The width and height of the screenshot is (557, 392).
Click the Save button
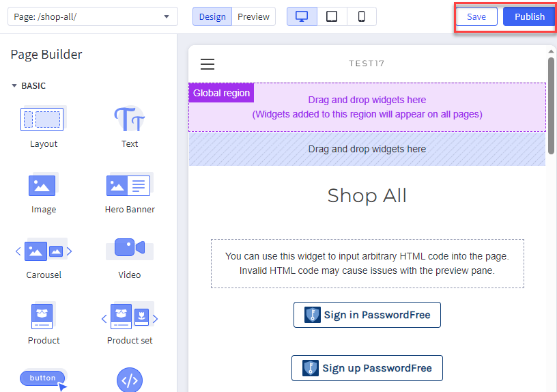point(476,16)
